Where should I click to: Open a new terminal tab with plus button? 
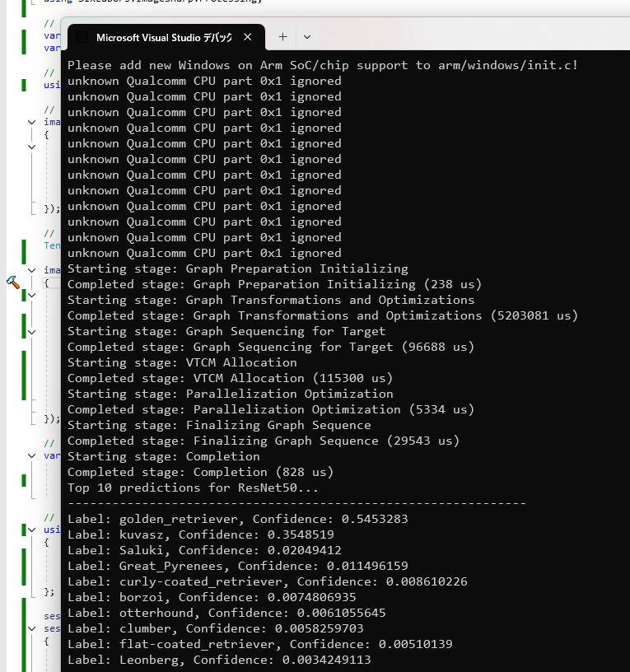click(282, 37)
